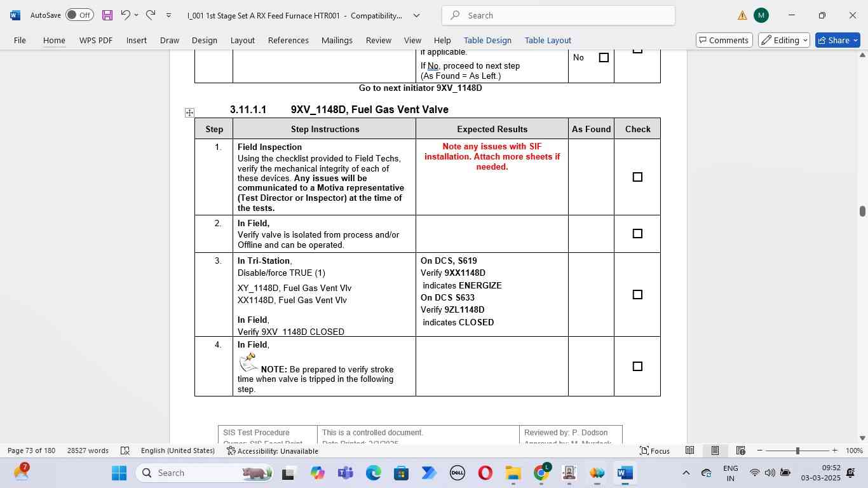Open the Help tab
This screenshot has width=868, height=488.
click(x=442, y=40)
